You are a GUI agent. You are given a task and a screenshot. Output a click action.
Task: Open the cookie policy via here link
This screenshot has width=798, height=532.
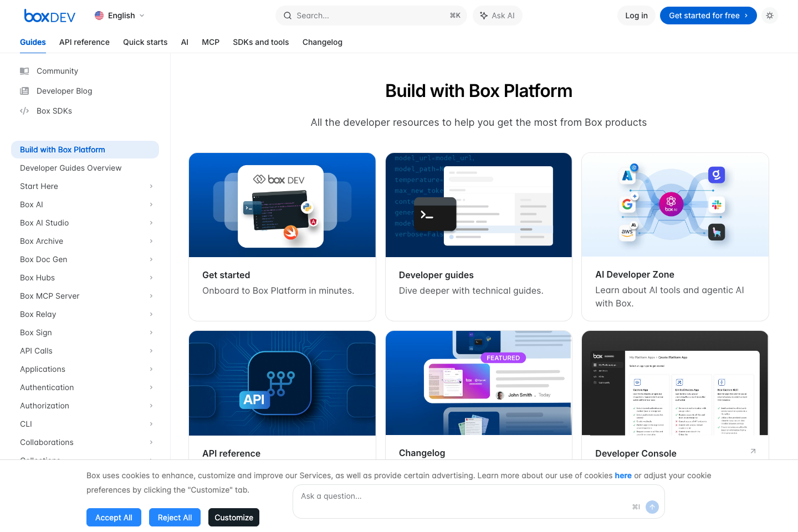(x=623, y=475)
